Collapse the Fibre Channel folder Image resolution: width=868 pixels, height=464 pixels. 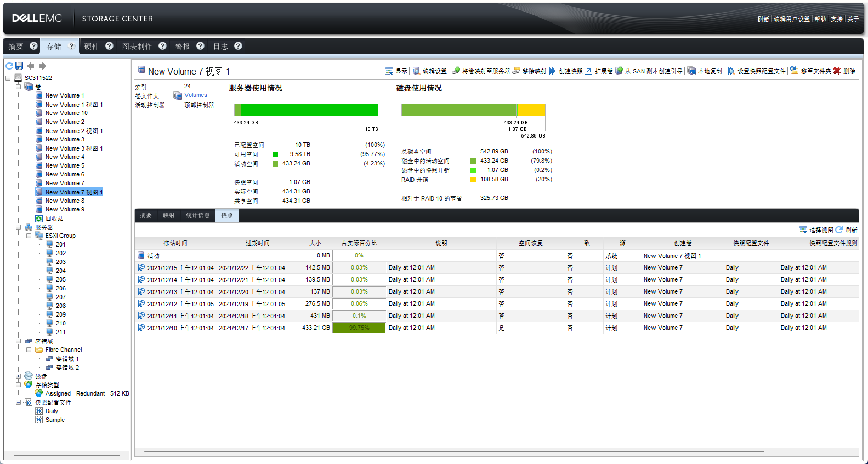tap(29, 350)
